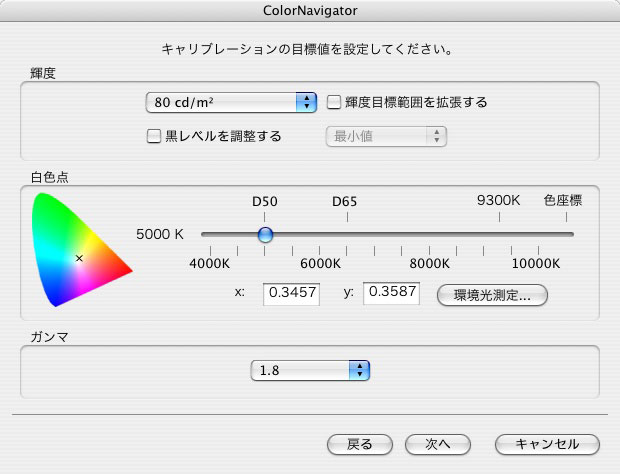The height and width of the screenshot is (474, 620).
Task: Click the 6000K scale label
Action: coord(320,263)
